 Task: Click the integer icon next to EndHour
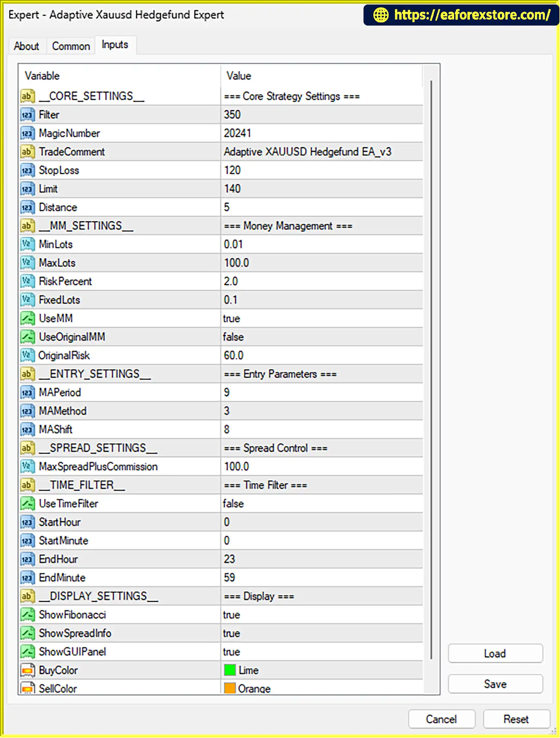tap(27, 560)
